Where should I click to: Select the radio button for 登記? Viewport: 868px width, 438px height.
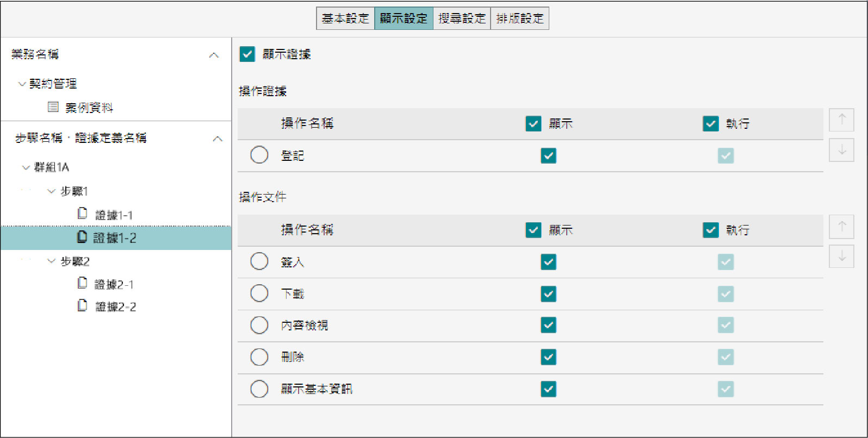pyautogui.click(x=259, y=155)
